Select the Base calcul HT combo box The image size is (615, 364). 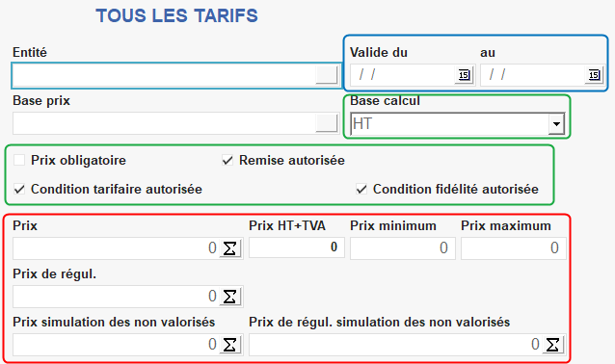[x=457, y=124]
